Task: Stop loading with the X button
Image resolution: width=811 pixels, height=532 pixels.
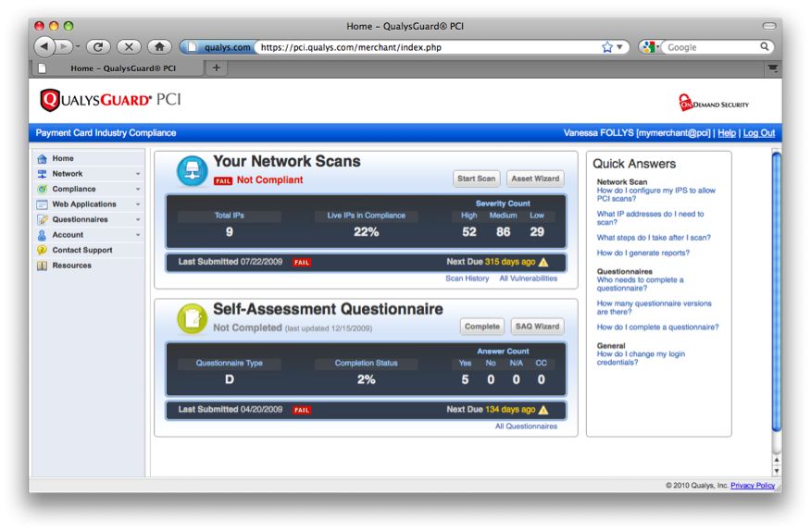Action: pyautogui.click(x=129, y=47)
